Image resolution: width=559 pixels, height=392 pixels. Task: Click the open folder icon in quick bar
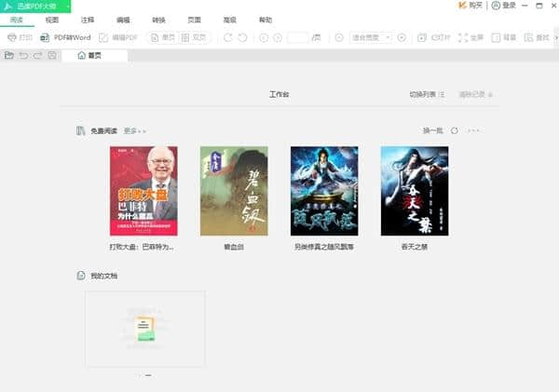tap(8, 56)
